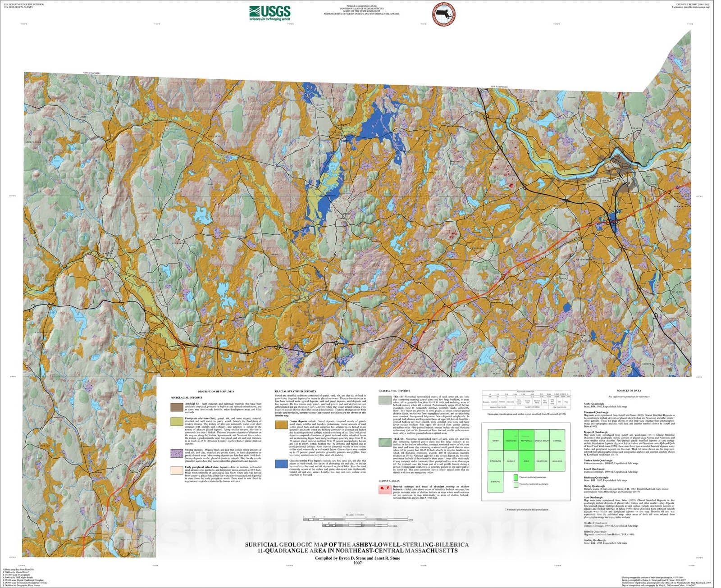Click the 'NEW HAMPSHIRE' label at map's northwest edge
The image size is (721, 588).
(x=92, y=72)
